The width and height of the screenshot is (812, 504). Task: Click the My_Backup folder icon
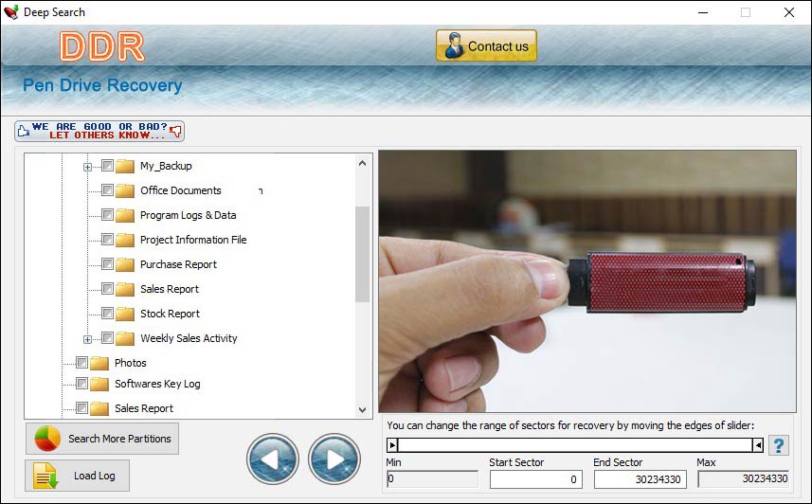[125, 167]
